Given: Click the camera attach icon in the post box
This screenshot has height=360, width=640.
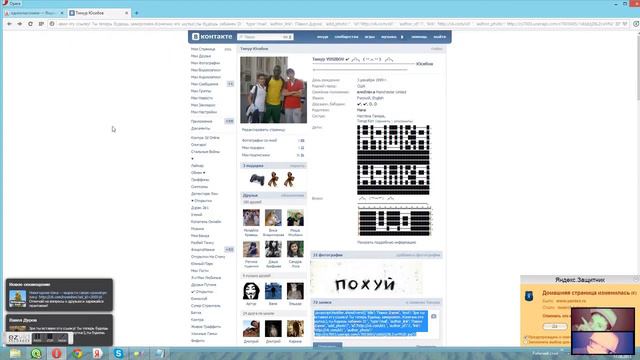Looking at the screenshot, I should [433, 316].
